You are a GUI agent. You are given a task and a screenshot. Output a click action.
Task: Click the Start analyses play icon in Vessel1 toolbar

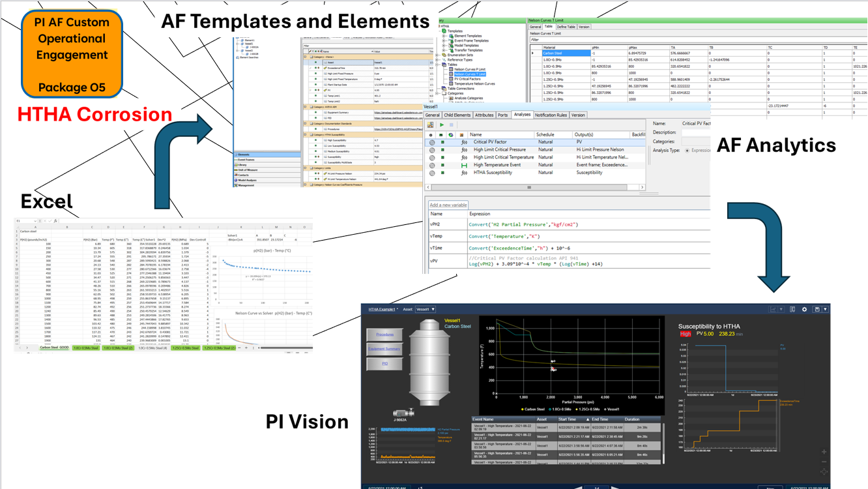[x=441, y=125]
